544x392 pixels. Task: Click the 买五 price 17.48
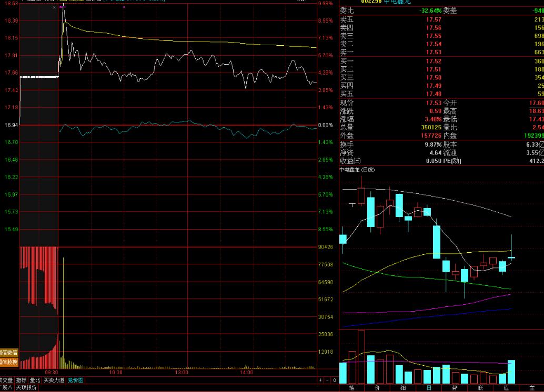[434, 94]
